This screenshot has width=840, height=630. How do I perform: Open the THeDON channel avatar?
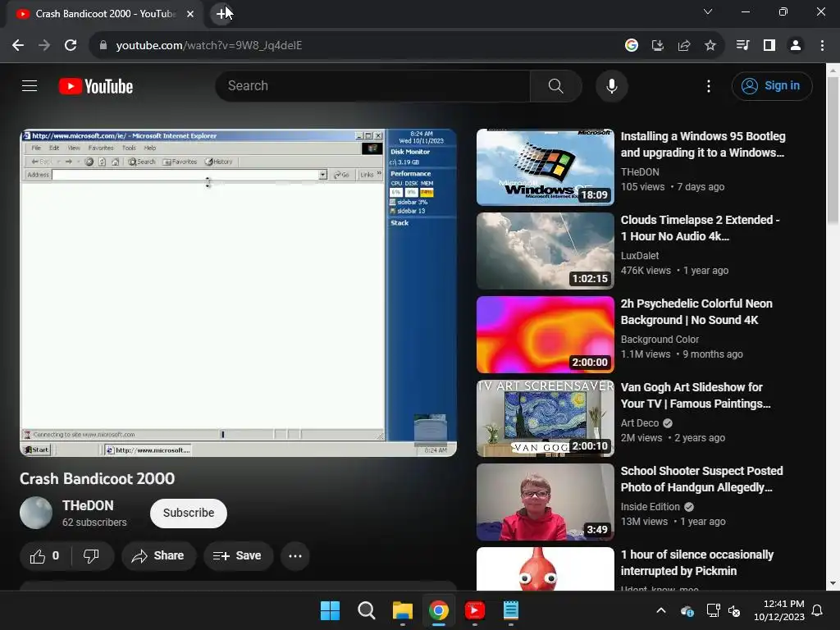36,513
